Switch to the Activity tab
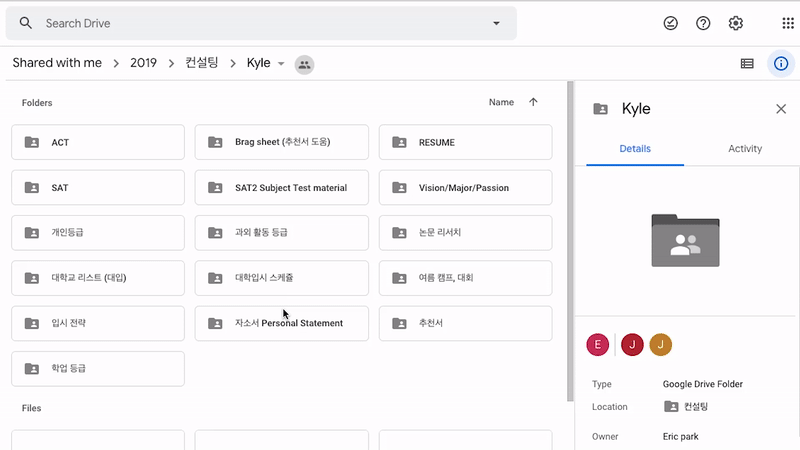This screenshot has height=450, width=800. pos(745,148)
